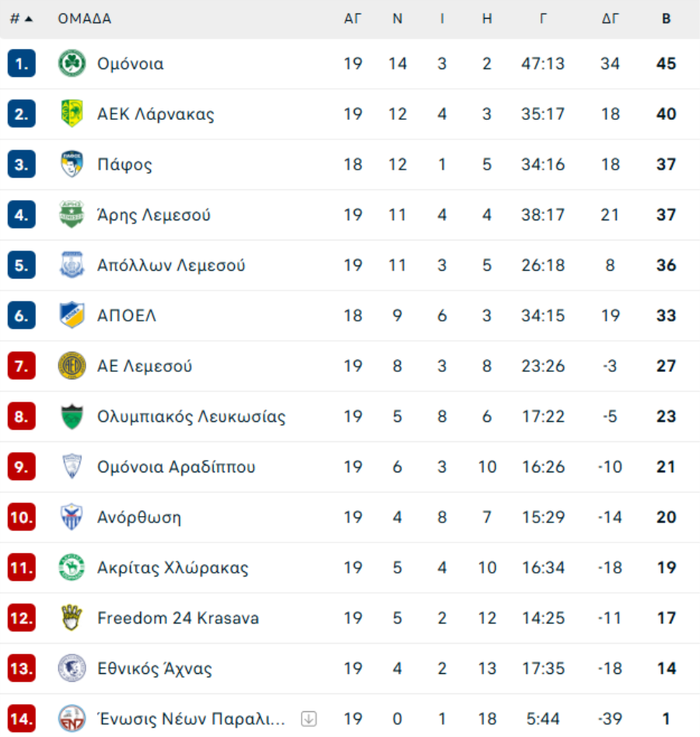Click the Ομόνοια club crest icon
700x737 pixels.
pos(72,64)
